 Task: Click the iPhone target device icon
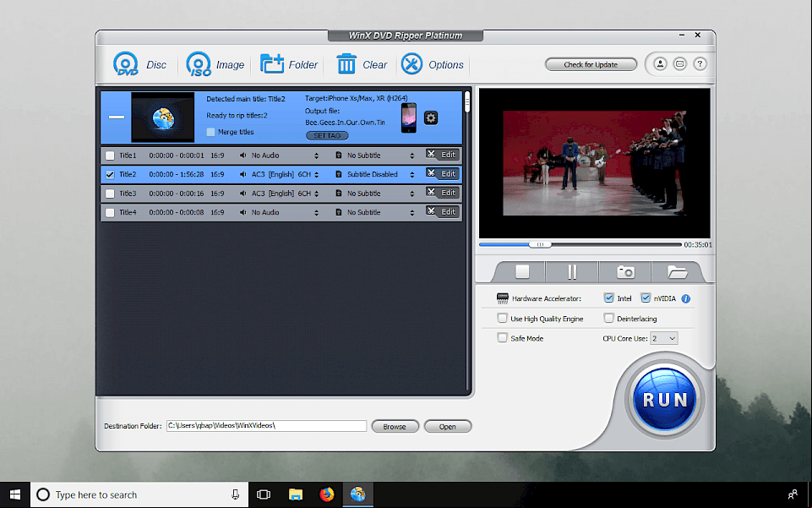[409, 117]
